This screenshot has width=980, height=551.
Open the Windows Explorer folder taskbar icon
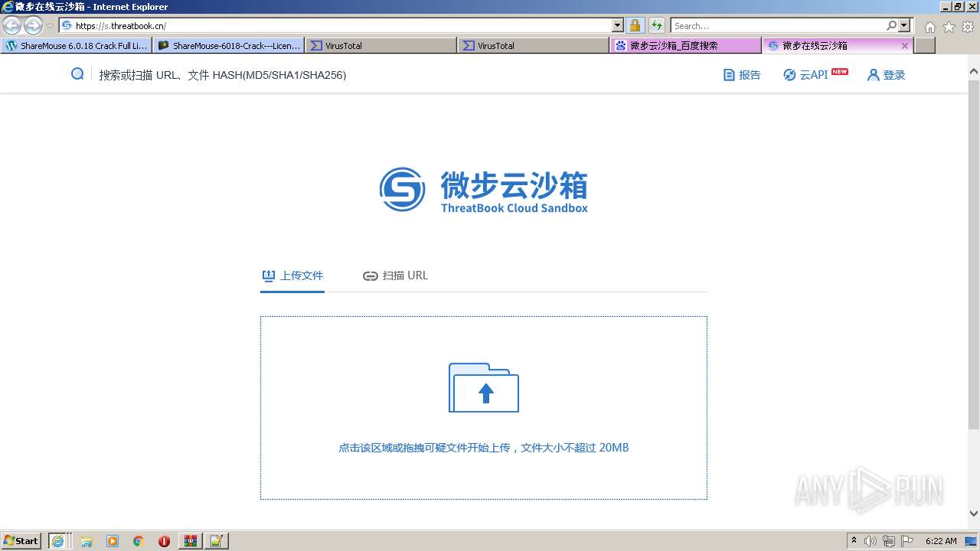coord(87,541)
